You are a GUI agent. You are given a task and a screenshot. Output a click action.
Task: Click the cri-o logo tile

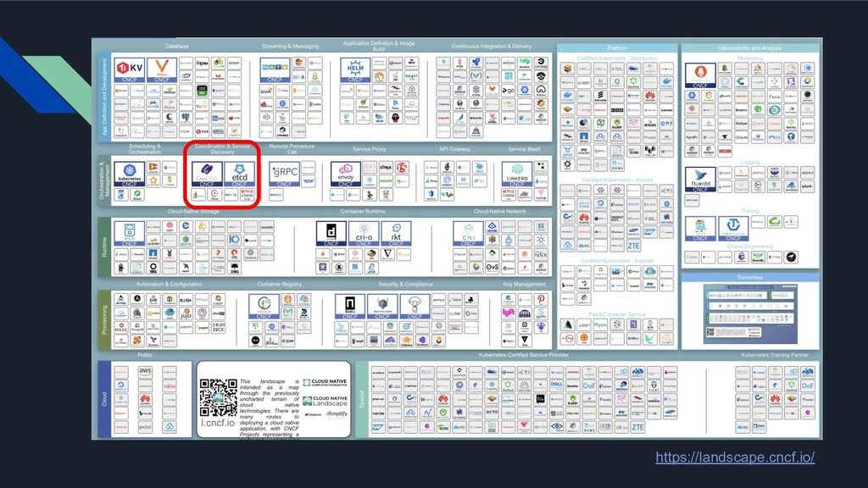tap(364, 233)
